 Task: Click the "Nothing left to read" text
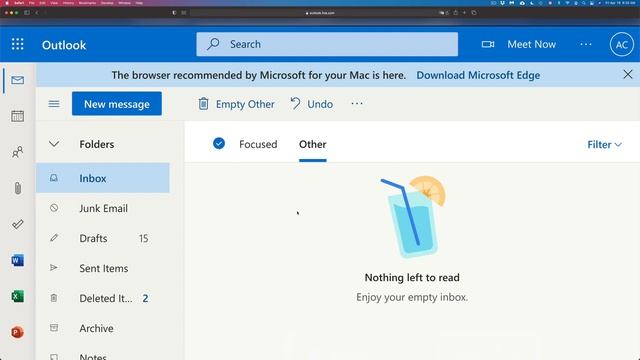[x=412, y=278]
